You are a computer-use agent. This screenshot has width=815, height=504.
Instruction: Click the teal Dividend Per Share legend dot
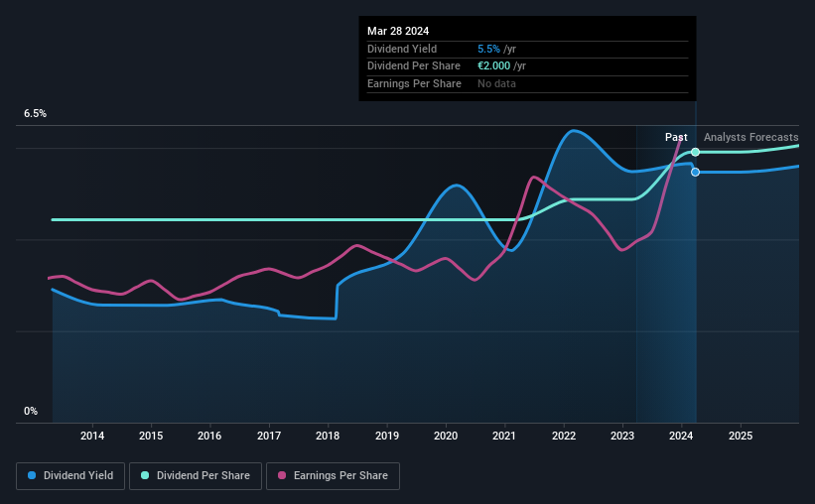pyautogui.click(x=145, y=475)
